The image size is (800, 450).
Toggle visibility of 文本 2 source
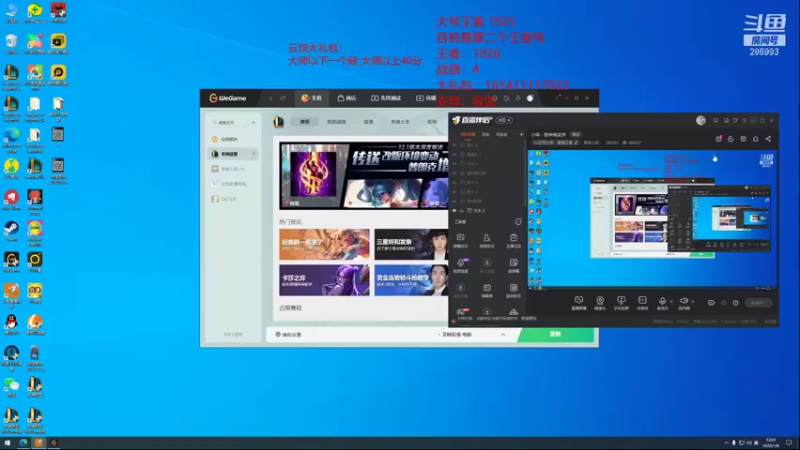point(454,211)
